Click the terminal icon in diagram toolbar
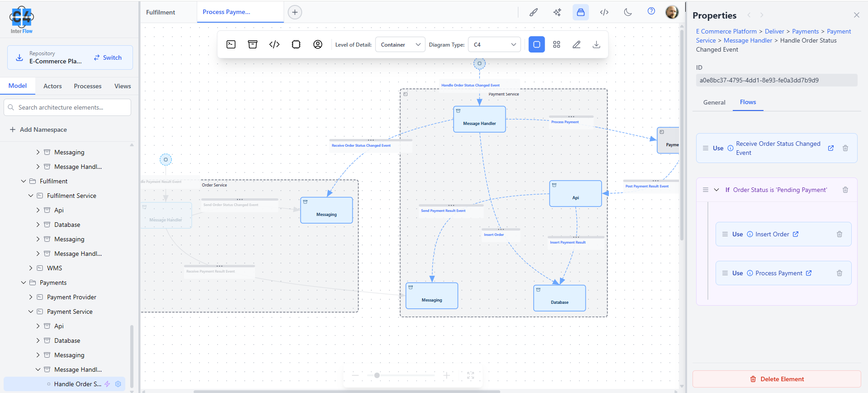Viewport: 868px width, 393px height. pyautogui.click(x=231, y=44)
